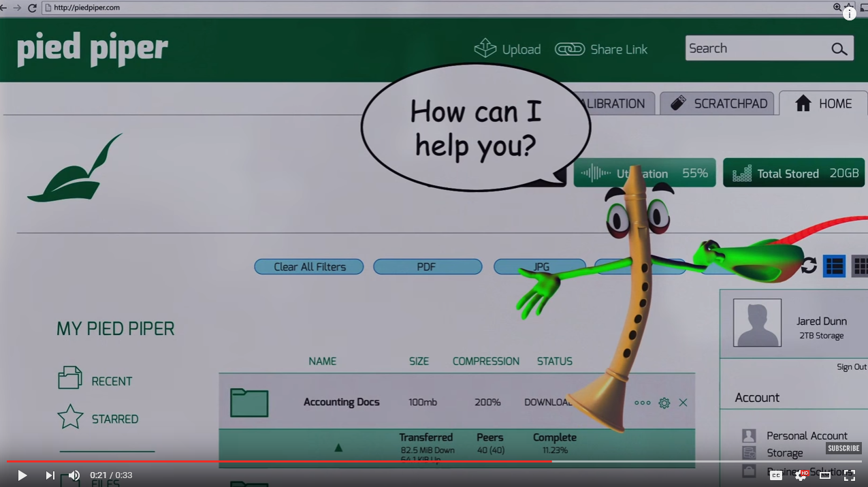Reload the page in browser
This screenshot has width=868, height=487.
coord(31,7)
